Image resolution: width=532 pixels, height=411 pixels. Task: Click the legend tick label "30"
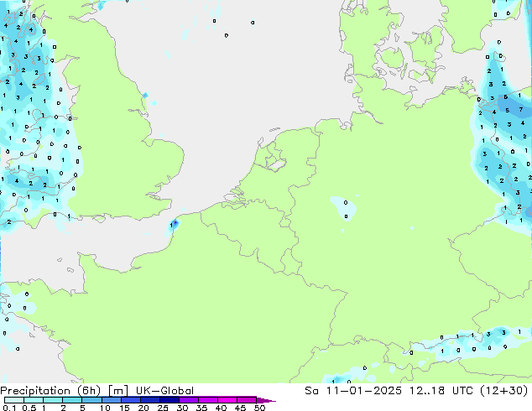tap(182, 408)
